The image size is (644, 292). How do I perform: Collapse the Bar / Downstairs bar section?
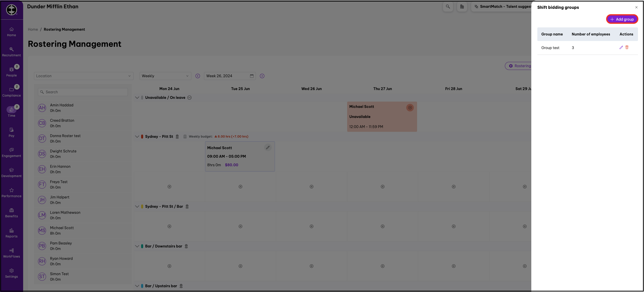137,246
